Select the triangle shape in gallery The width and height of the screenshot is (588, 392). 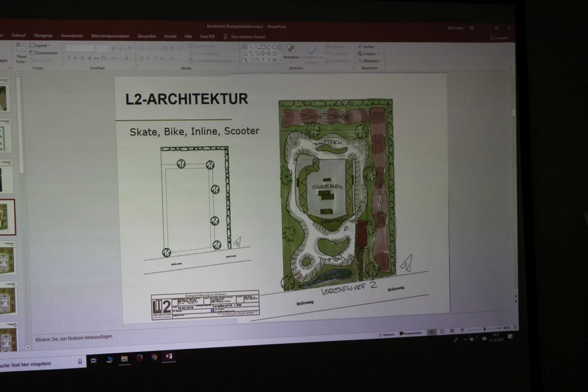point(246,53)
